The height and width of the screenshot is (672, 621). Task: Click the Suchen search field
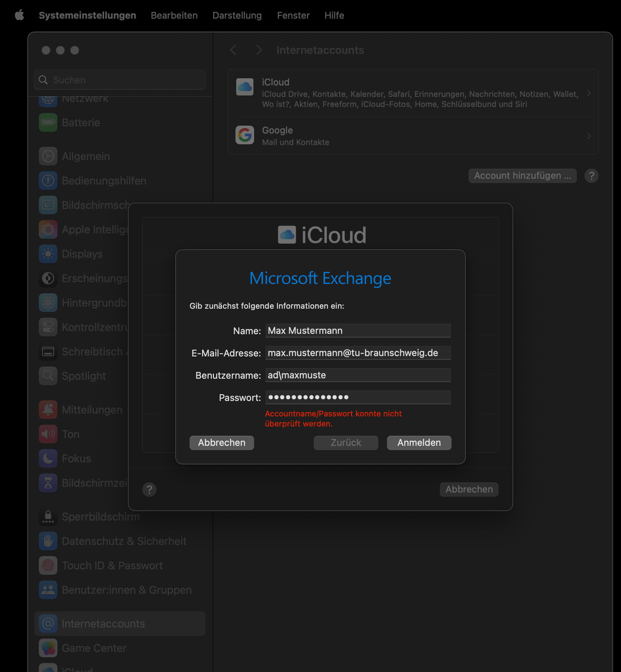pyautogui.click(x=120, y=80)
